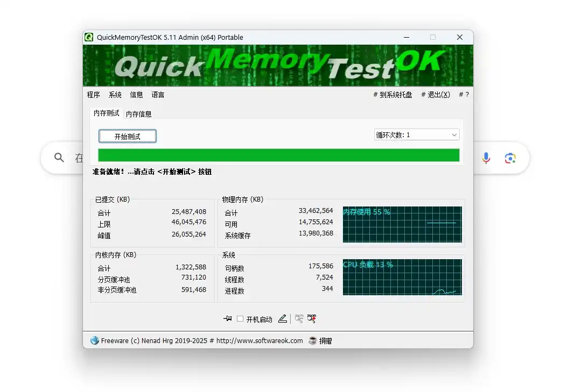
Task: Switch to the 内存信息 tab
Action: (138, 114)
